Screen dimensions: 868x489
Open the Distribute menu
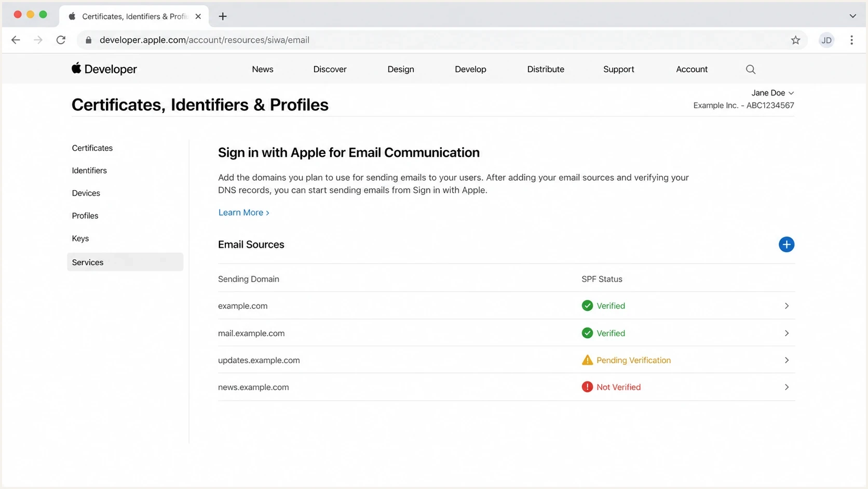(546, 69)
